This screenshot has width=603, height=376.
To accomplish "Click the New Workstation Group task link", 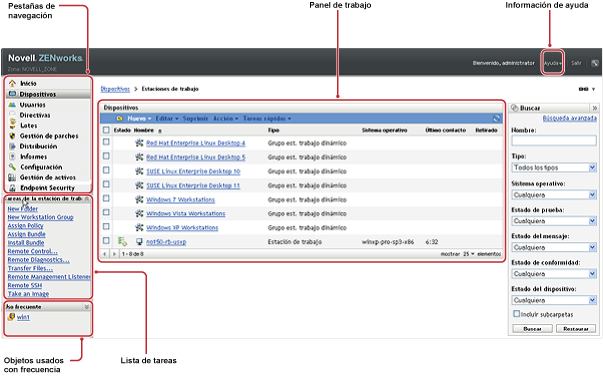I will (40, 217).
